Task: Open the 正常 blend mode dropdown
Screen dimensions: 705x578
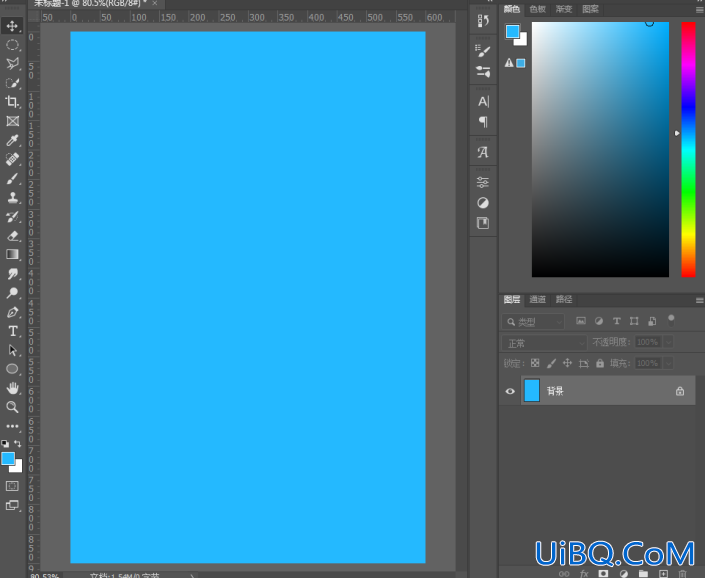Action: [544, 343]
